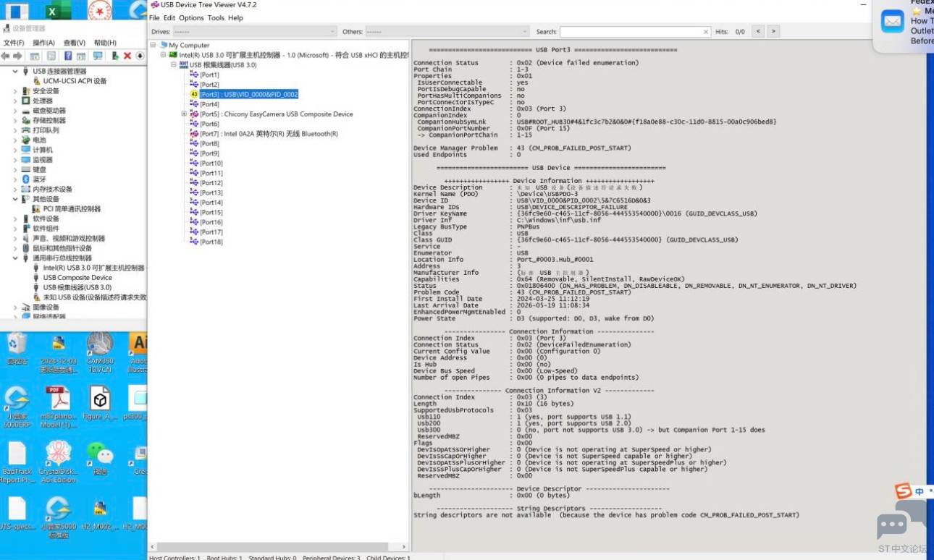Clear the search field with the X
The width and height of the screenshot is (934, 560).
(x=706, y=32)
